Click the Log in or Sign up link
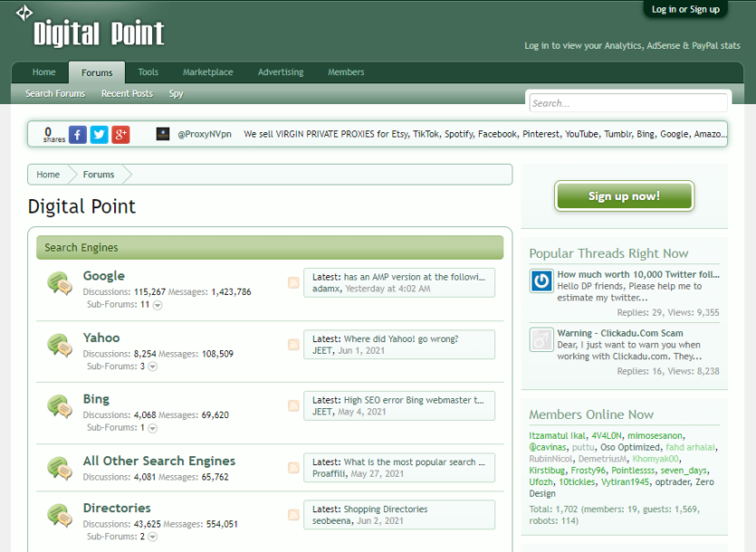The image size is (756, 552). (x=685, y=9)
